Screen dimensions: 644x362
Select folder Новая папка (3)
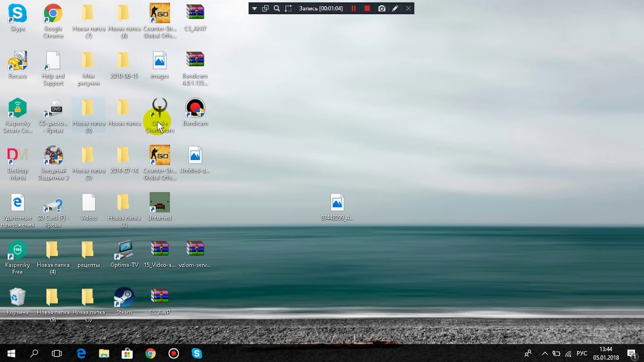click(x=89, y=163)
